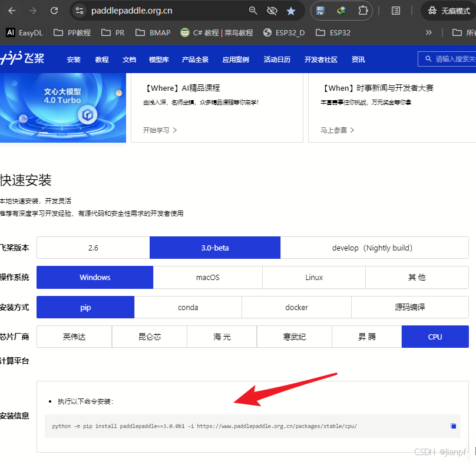Open the 应用案例 navigation menu
Screen dimensions: 476x461
[236, 60]
